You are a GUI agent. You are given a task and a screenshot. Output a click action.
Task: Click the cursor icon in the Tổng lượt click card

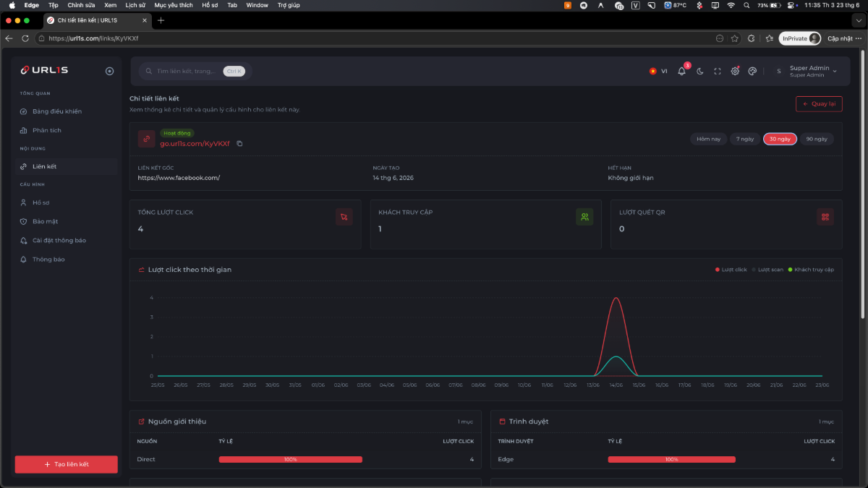344,217
